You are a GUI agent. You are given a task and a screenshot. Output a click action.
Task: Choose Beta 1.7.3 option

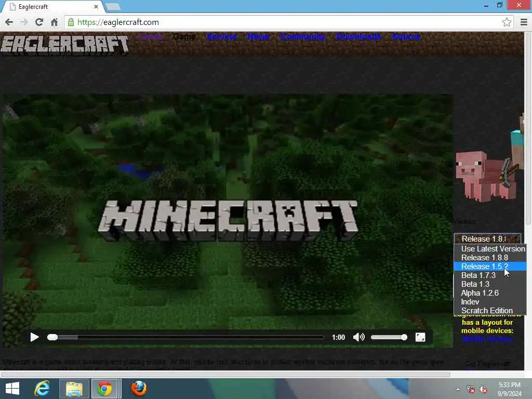tap(490, 275)
